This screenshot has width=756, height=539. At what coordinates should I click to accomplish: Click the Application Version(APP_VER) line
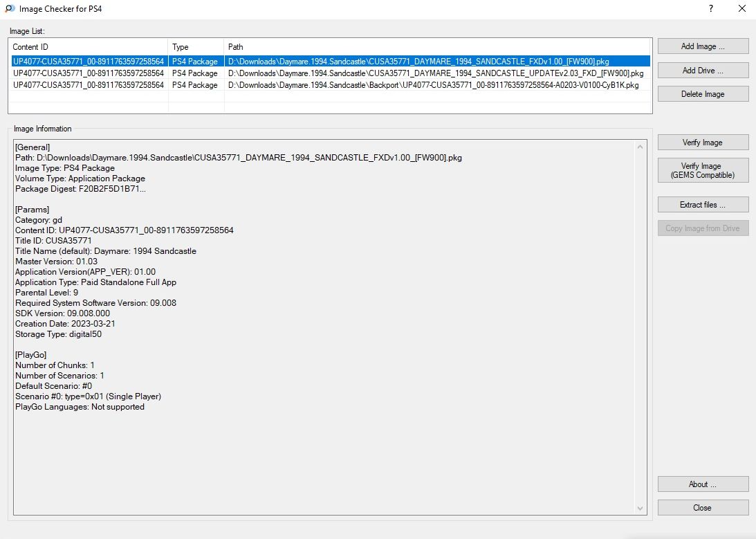point(85,272)
